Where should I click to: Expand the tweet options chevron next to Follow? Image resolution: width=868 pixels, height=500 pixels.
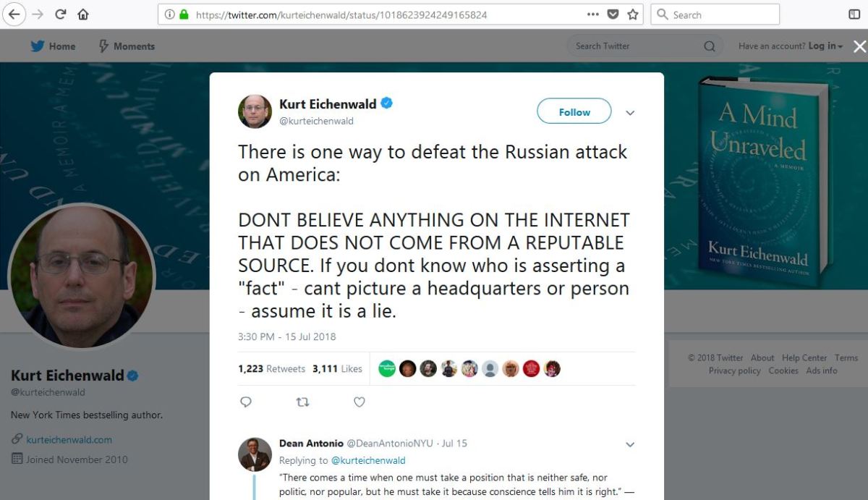tap(629, 113)
